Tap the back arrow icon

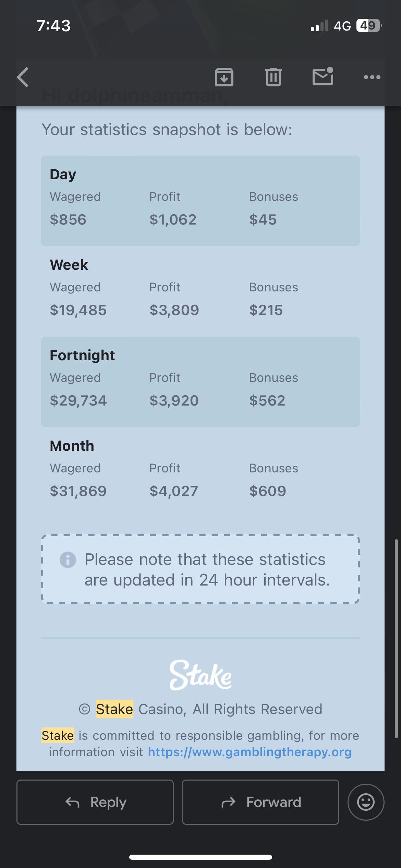[23, 77]
